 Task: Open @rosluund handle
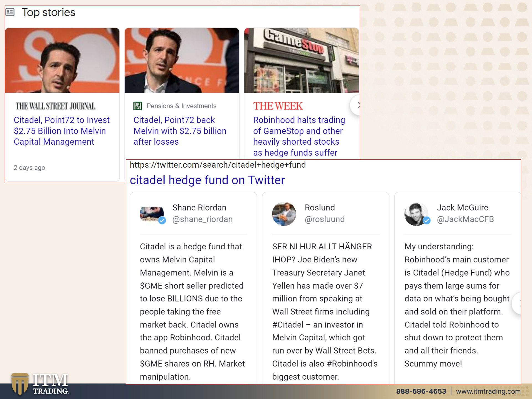[x=324, y=219]
